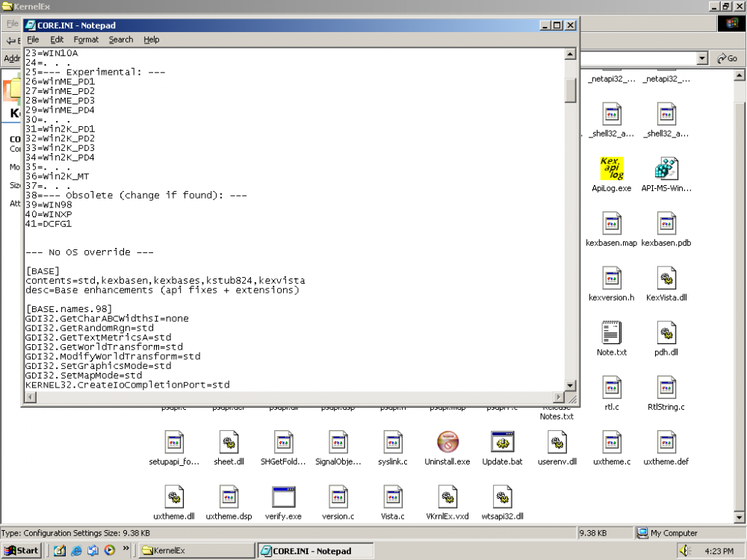Expand hidden Quick Launch icons chevron

coord(125,550)
